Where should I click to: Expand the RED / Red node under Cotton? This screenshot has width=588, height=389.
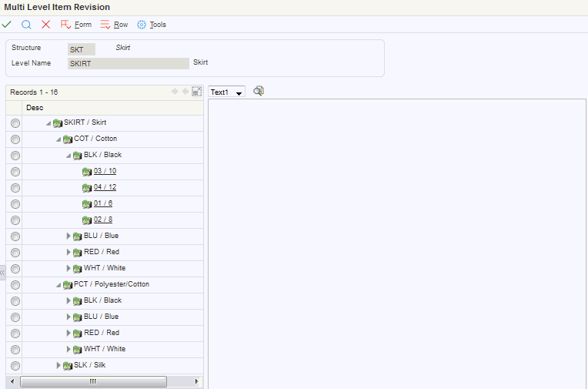(68, 252)
